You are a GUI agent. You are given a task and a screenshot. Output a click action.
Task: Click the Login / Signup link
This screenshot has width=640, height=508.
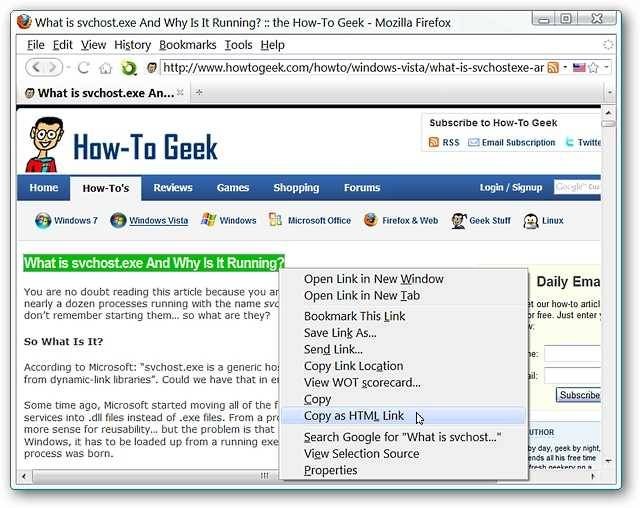point(511,188)
